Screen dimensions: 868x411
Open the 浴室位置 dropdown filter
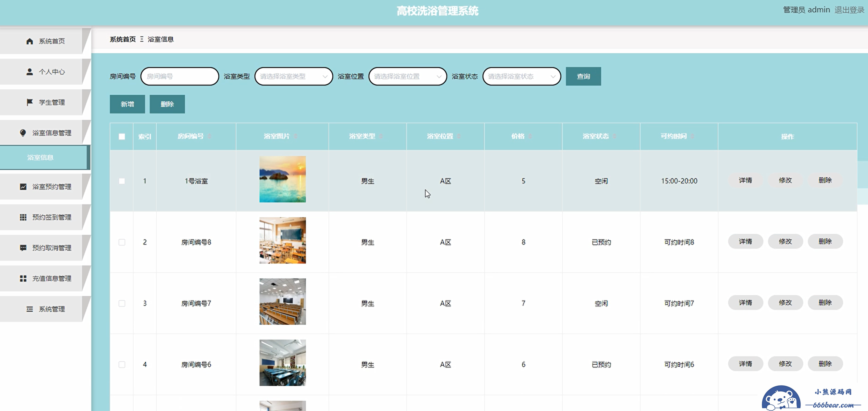[x=408, y=76]
